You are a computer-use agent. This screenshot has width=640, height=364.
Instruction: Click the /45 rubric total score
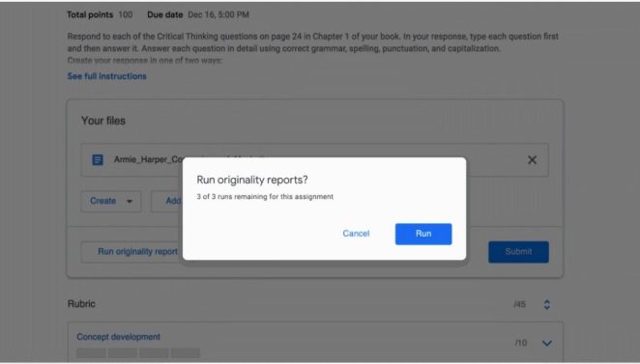click(519, 304)
